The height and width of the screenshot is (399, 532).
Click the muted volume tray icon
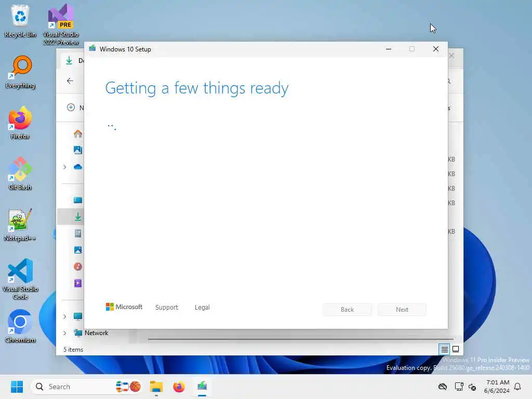click(472, 387)
